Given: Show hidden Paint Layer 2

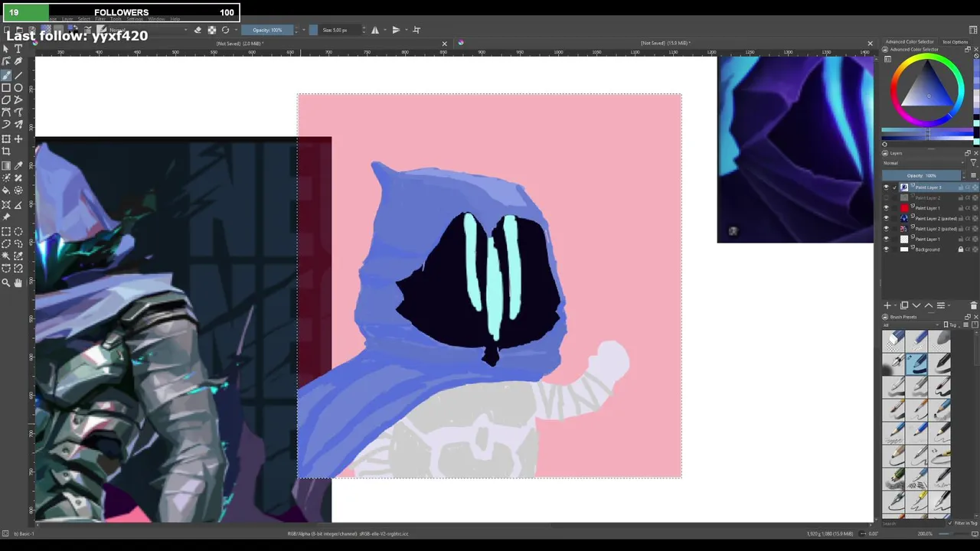Looking at the screenshot, I should click(887, 197).
